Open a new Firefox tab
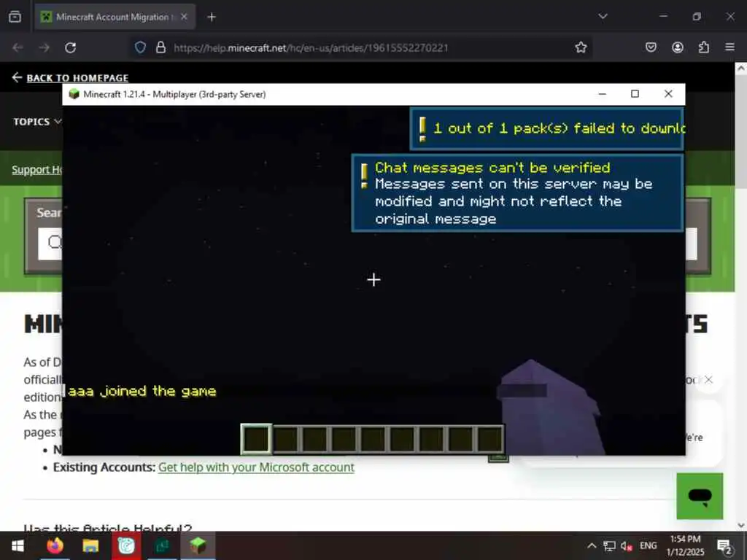The image size is (747, 560). 212,17
